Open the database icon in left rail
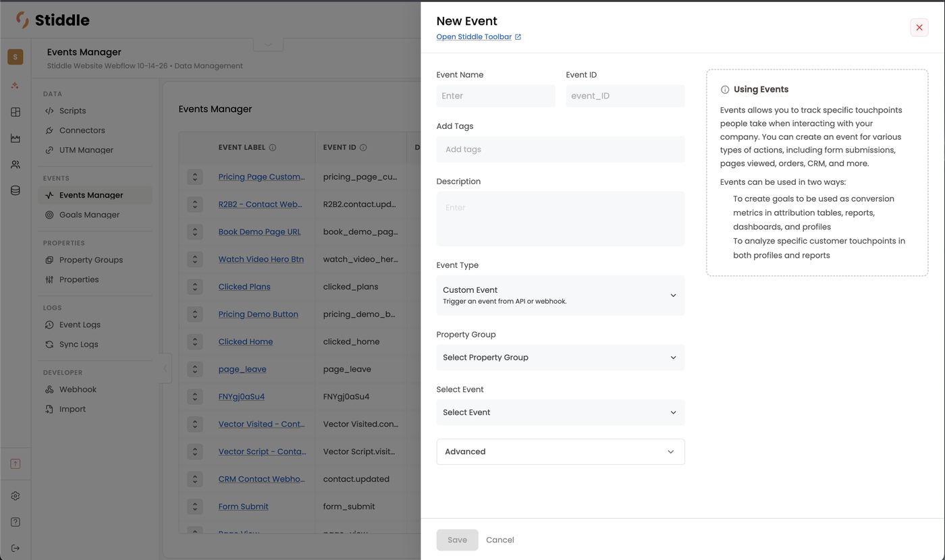 [x=16, y=191]
